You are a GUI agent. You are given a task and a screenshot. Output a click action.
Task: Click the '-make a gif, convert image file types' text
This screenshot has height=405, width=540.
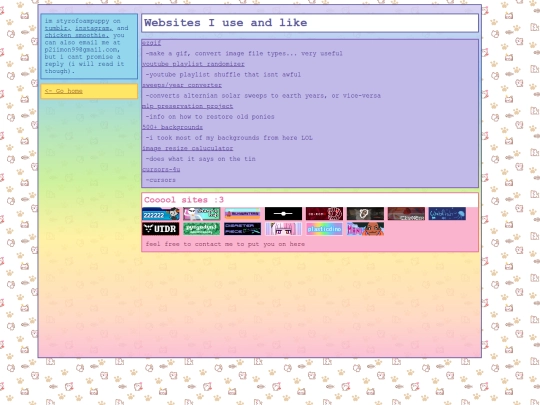pos(244,54)
